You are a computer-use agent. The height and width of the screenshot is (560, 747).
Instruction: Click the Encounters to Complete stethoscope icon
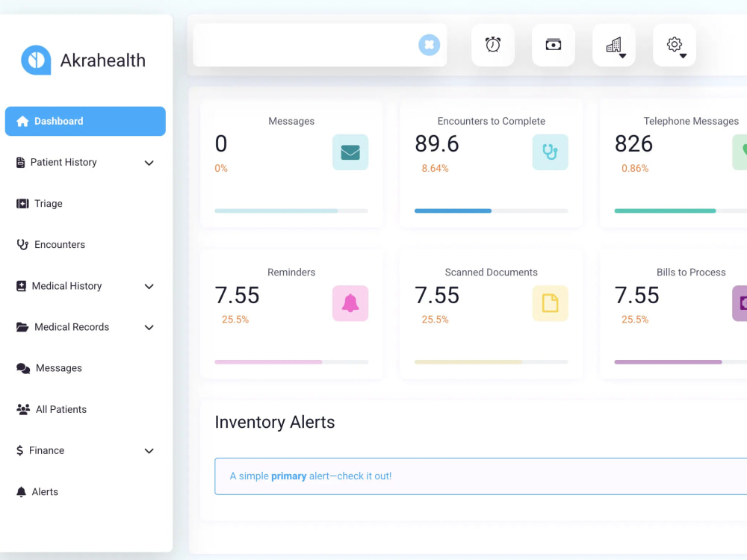tap(551, 152)
